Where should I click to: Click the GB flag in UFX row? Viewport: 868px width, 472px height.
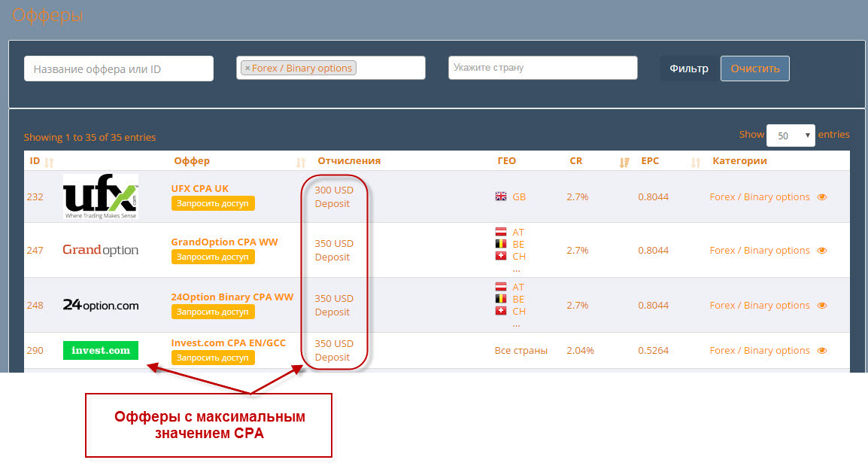(x=501, y=196)
